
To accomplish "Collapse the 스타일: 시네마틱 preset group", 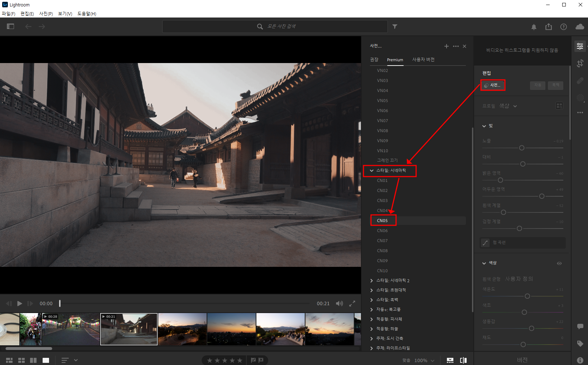I will click(x=371, y=171).
